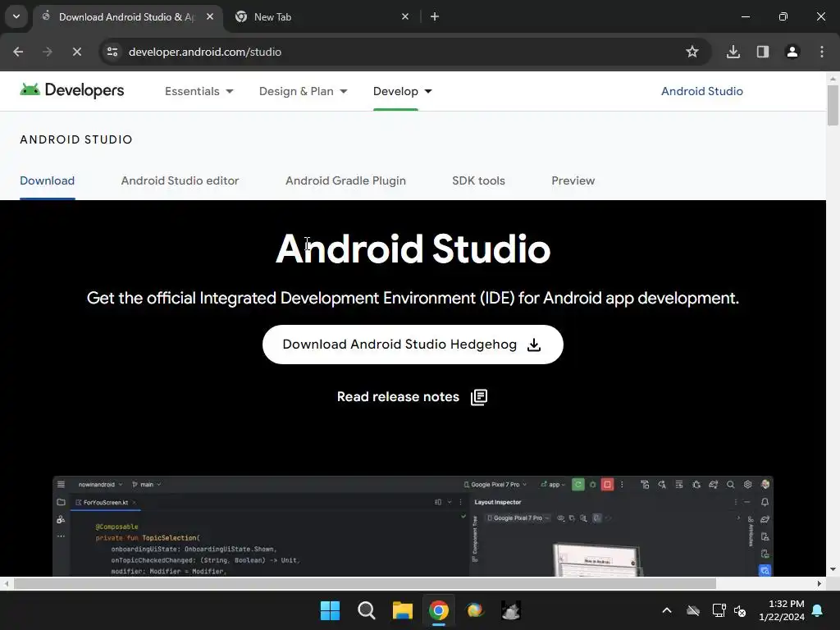Screen dimensions: 840x630
Task: Open the Preview tab
Action: [573, 180]
